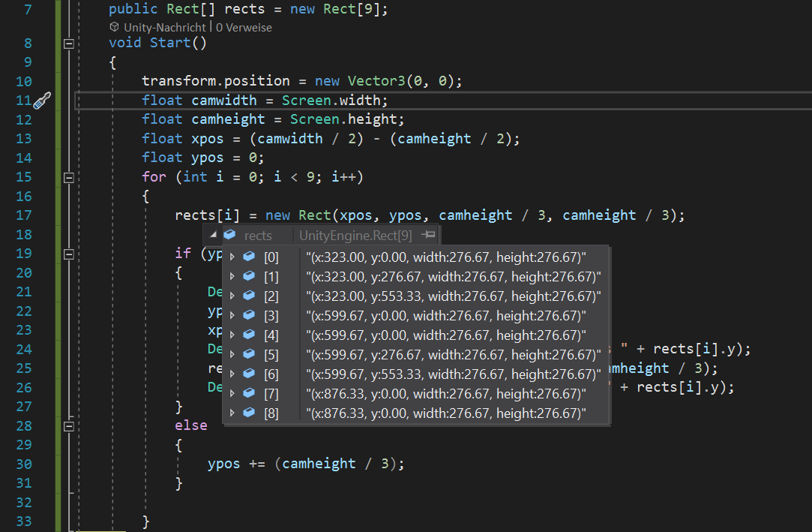This screenshot has height=532, width=812.
Task: Click the screwdriver quick actions icon on line 11
Action: [42, 101]
